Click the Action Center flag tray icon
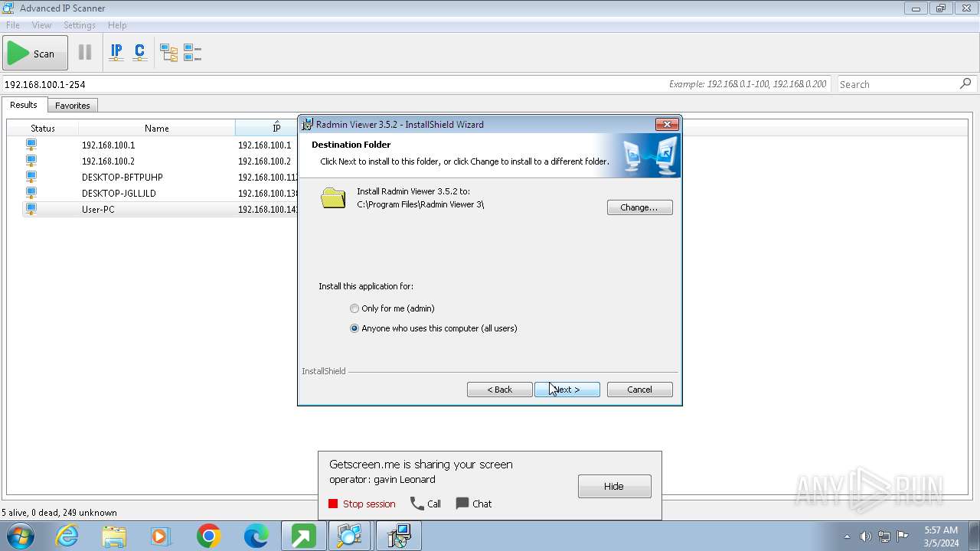Image resolution: width=980 pixels, height=551 pixels. coord(903,536)
